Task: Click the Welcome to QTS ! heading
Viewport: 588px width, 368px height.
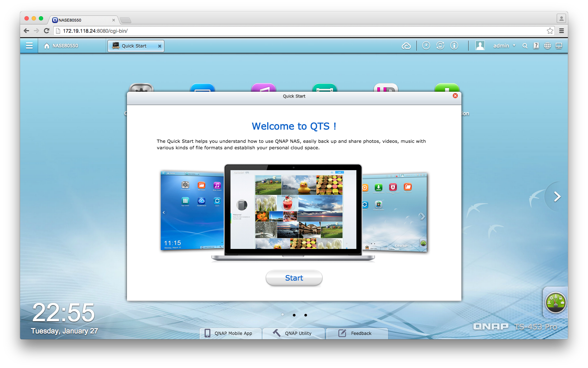Action: point(294,126)
